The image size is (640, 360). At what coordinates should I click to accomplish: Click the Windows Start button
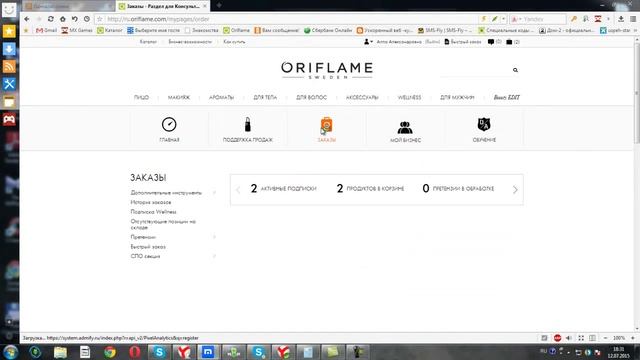coord(10,352)
